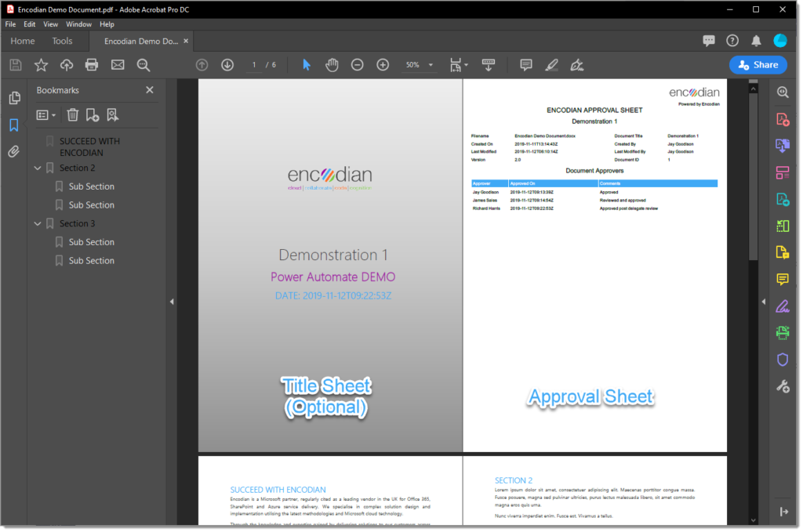
Task: Click the fountain pen Sign icon in the toolbar
Action: pos(577,65)
